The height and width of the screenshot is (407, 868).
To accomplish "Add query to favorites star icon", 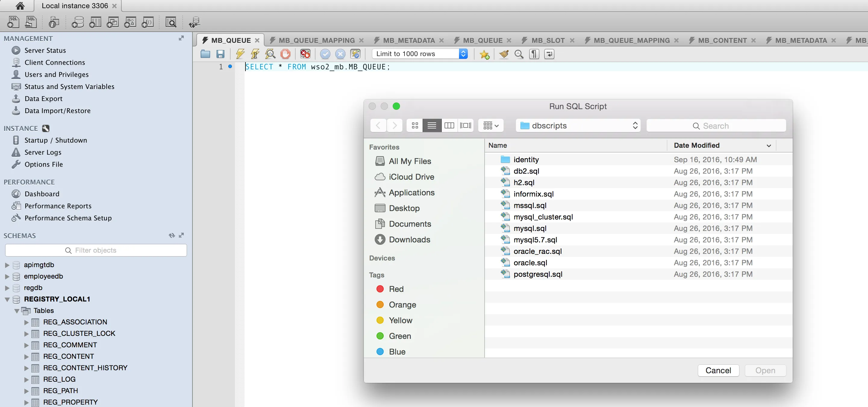I will click(x=485, y=54).
